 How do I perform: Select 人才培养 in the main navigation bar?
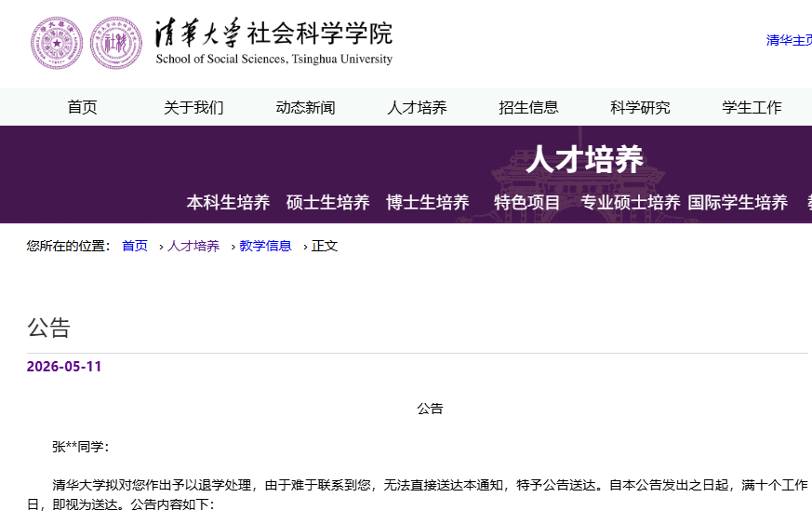pos(417,107)
